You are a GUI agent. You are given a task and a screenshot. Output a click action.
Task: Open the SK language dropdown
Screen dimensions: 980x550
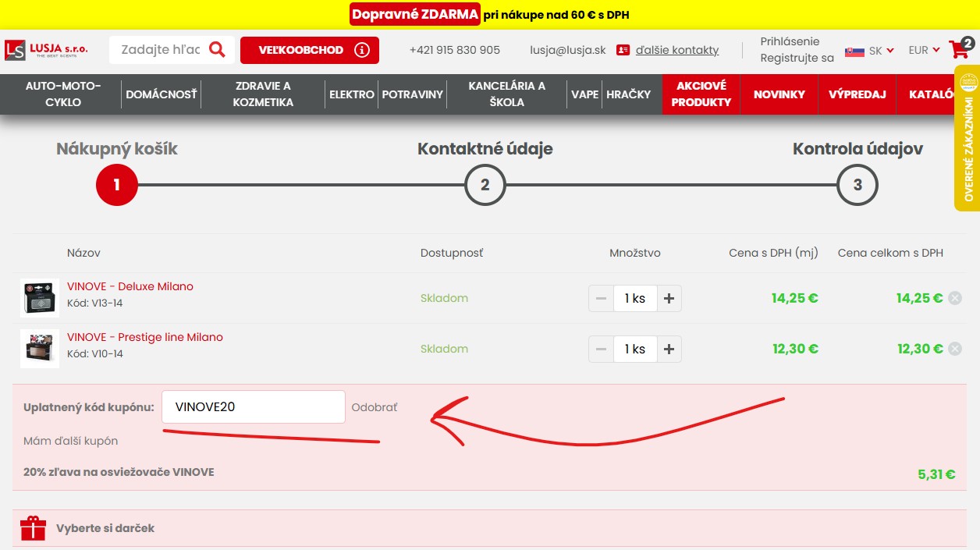click(x=870, y=51)
